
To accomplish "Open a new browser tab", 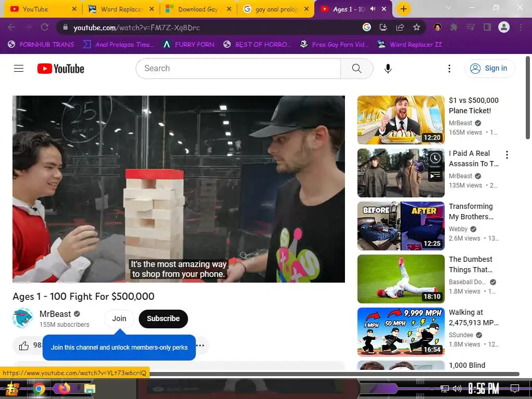I will coord(403,9).
